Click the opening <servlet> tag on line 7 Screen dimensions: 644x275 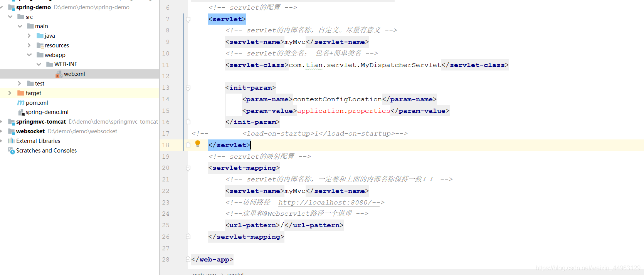pyautogui.click(x=227, y=19)
